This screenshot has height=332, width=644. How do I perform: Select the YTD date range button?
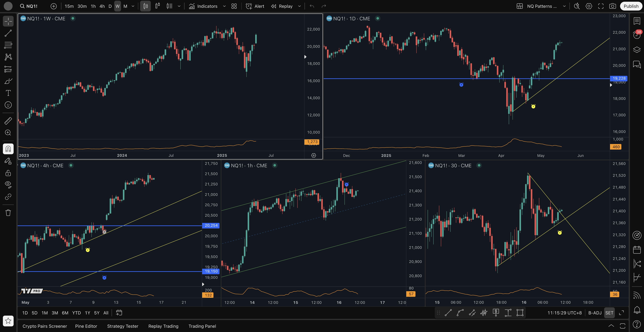pyautogui.click(x=76, y=313)
